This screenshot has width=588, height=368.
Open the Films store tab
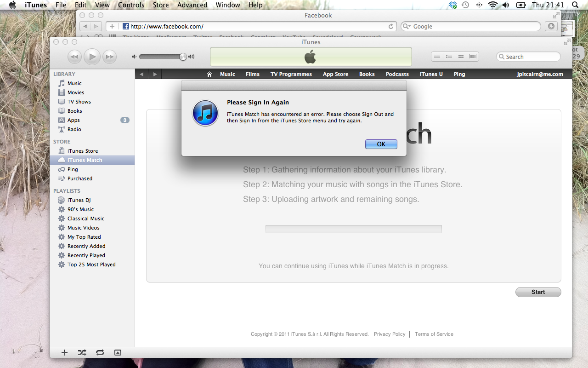click(253, 74)
